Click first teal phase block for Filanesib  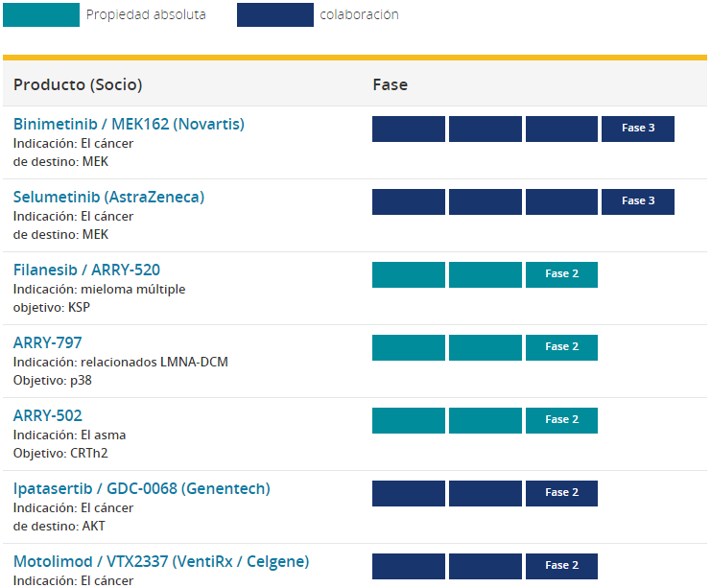click(409, 274)
